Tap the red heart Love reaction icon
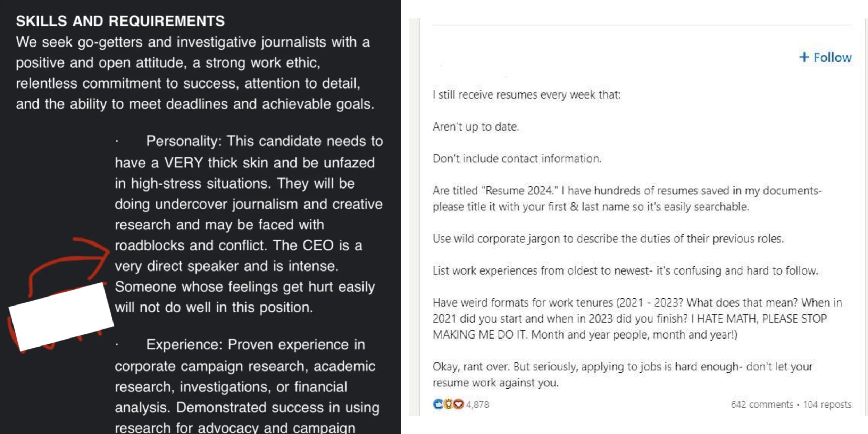Screen dimensions: 868x434 click(x=458, y=404)
